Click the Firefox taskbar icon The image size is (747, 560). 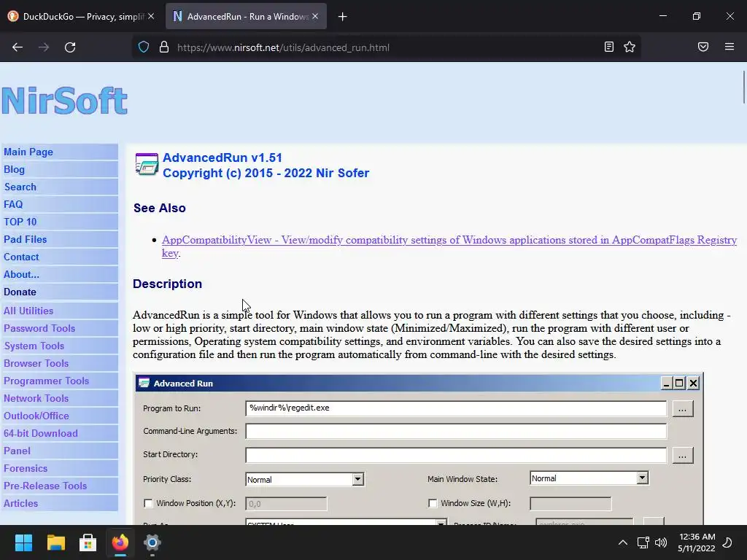tap(120, 542)
